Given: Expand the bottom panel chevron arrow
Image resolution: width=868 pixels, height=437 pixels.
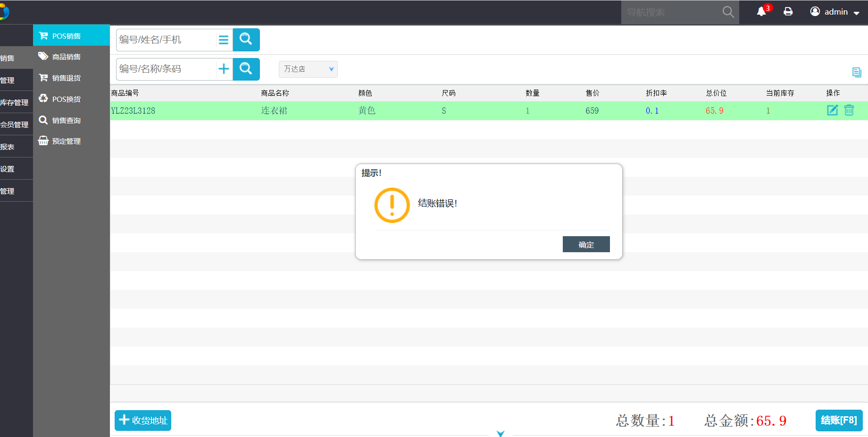Looking at the screenshot, I should (x=501, y=433).
